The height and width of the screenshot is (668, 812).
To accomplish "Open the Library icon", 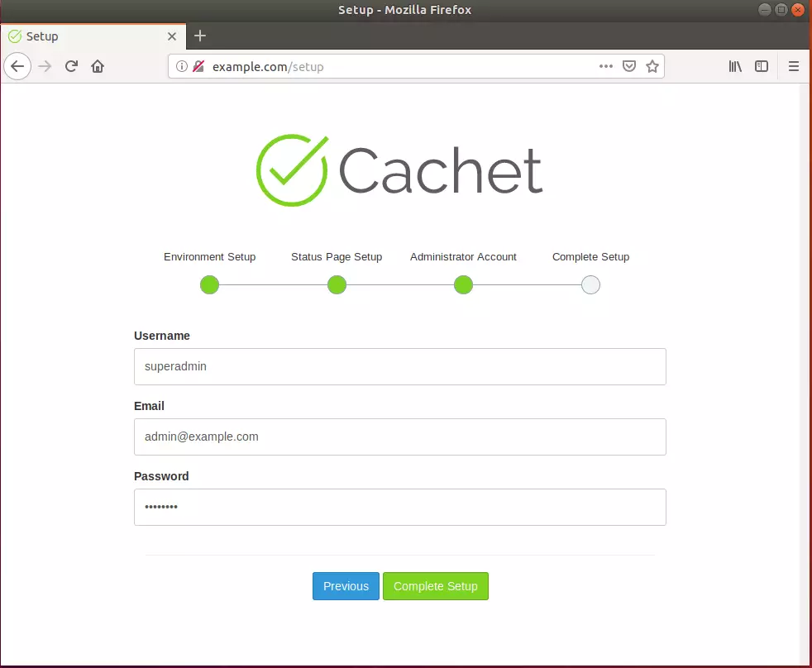I will 735,66.
